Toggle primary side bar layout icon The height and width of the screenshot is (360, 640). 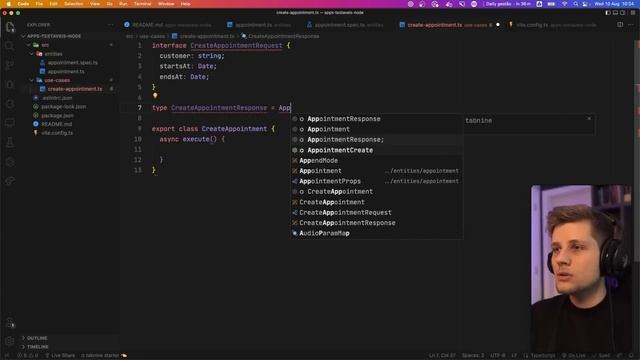[x=608, y=13]
